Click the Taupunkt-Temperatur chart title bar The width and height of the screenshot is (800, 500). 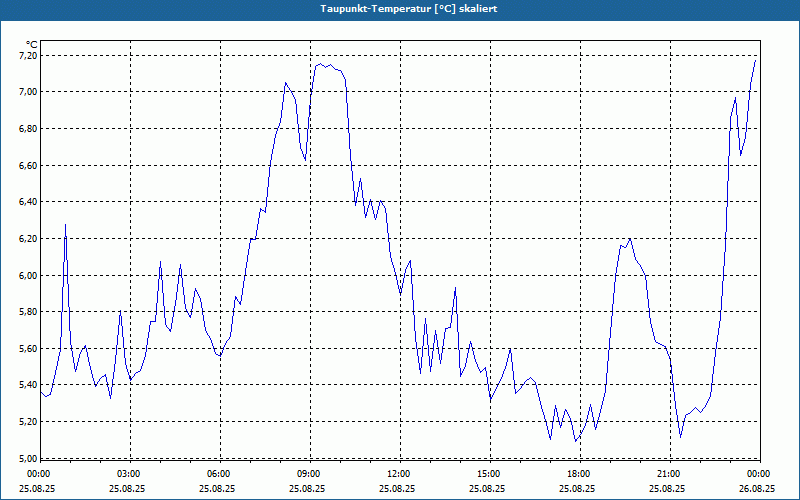click(x=400, y=8)
